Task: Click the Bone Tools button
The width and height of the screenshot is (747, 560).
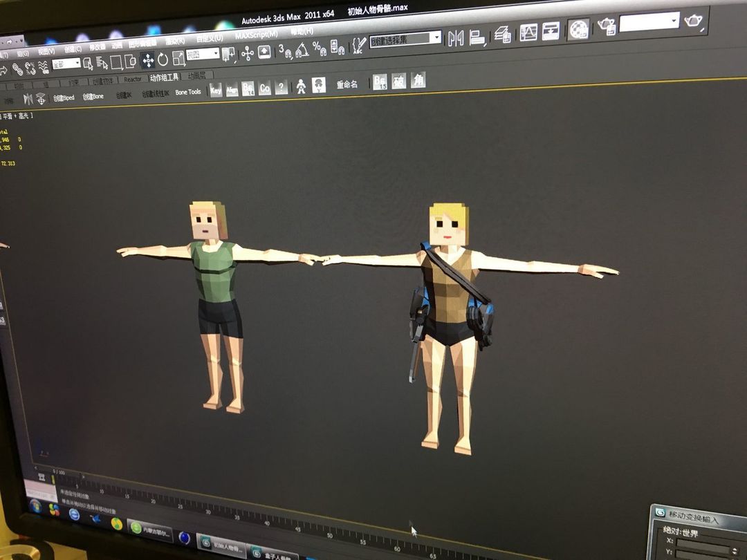Action: pos(188,92)
